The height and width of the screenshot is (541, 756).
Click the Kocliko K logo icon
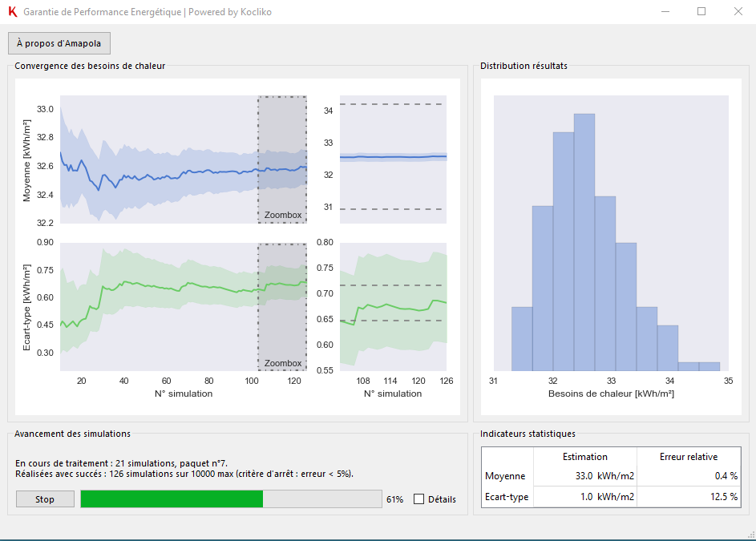tap(13, 12)
